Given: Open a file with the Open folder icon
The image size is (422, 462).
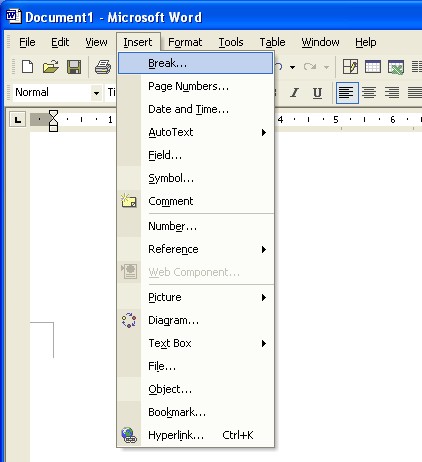Looking at the screenshot, I should tap(51, 67).
